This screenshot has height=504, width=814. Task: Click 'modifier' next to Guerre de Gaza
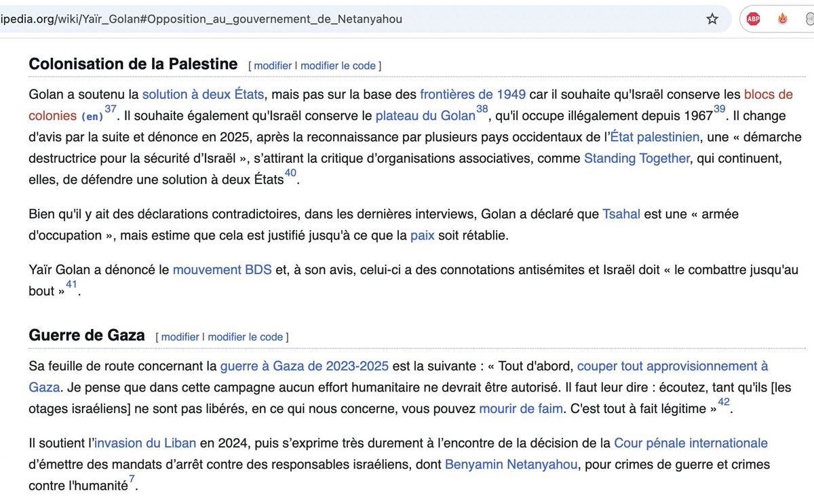tap(180, 336)
